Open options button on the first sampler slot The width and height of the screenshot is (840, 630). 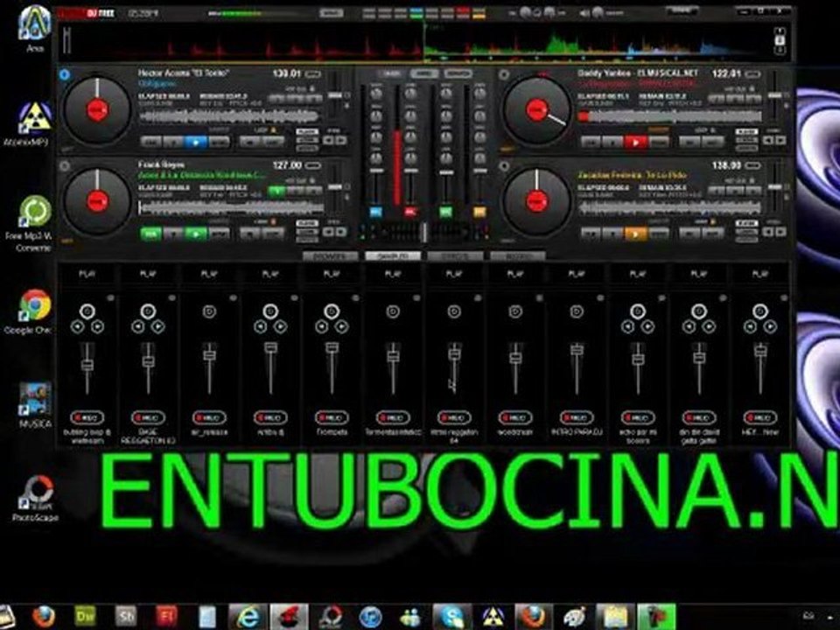tap(110, 297)
